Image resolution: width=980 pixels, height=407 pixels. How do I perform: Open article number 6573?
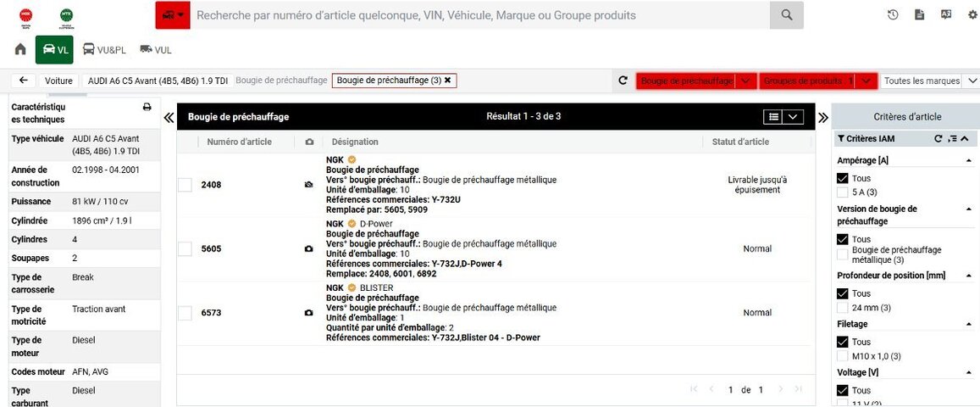click(211, 313)
